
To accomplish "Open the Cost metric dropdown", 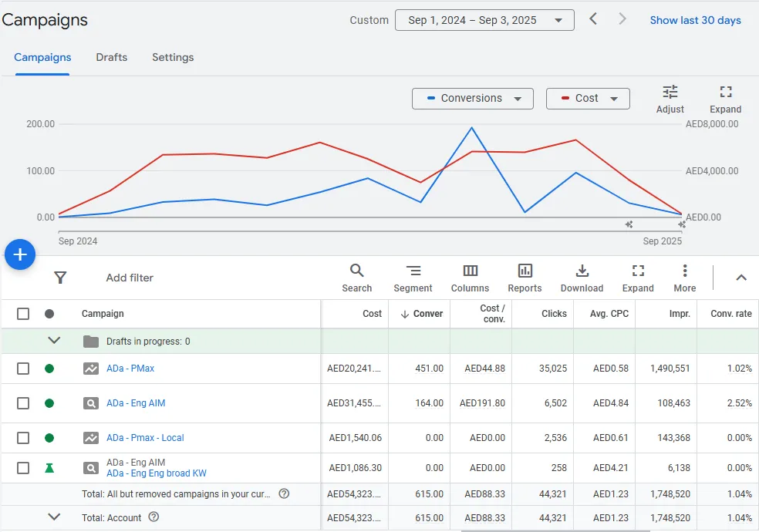I will [588, 98].
